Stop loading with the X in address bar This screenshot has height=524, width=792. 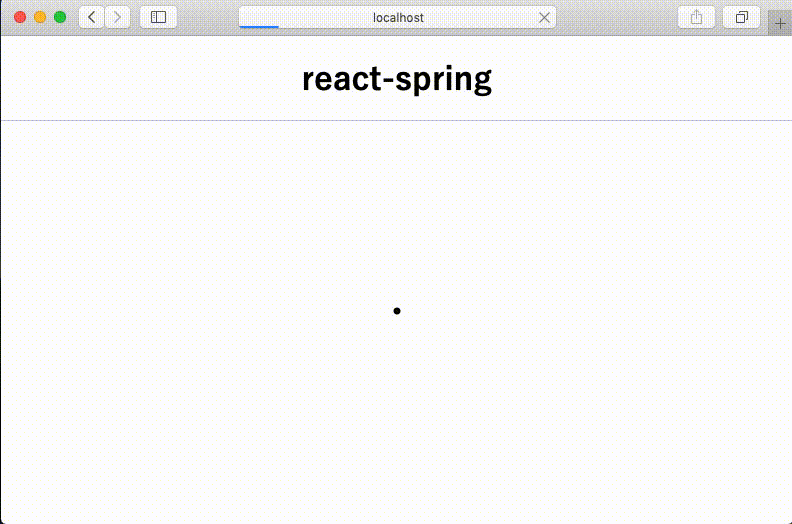544,18
